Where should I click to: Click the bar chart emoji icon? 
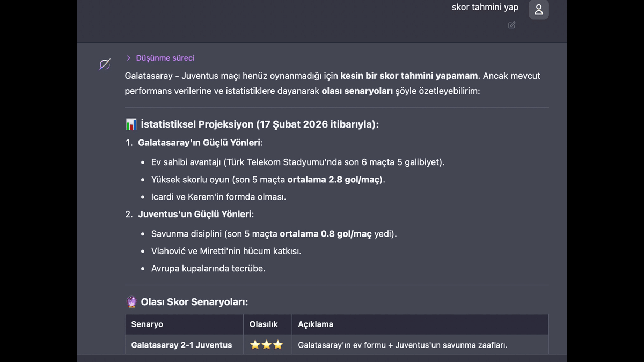tap(131, 124)
